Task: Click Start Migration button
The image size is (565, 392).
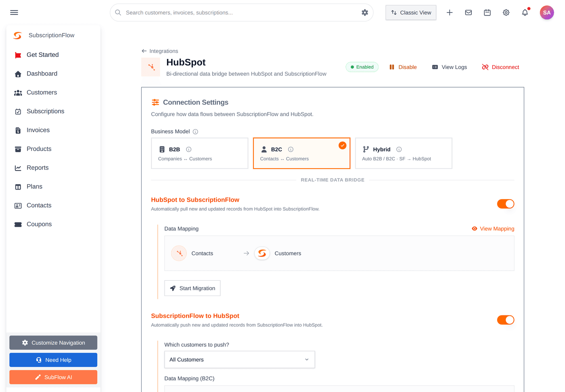Action: pos(193,288)
